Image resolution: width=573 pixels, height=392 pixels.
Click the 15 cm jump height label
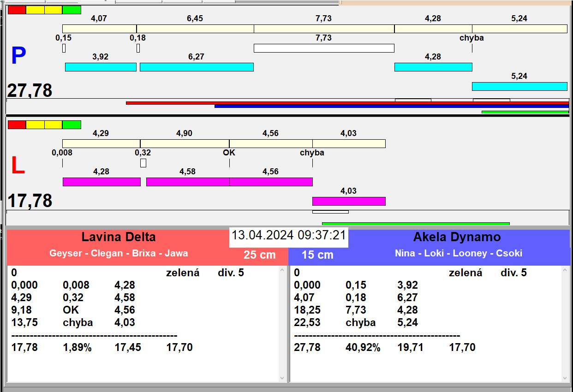(x=317, y=255)
